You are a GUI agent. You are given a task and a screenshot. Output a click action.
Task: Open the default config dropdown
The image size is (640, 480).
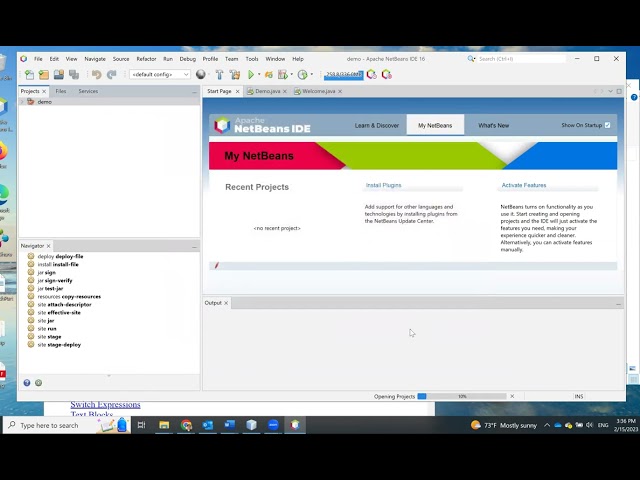(160, 74)
